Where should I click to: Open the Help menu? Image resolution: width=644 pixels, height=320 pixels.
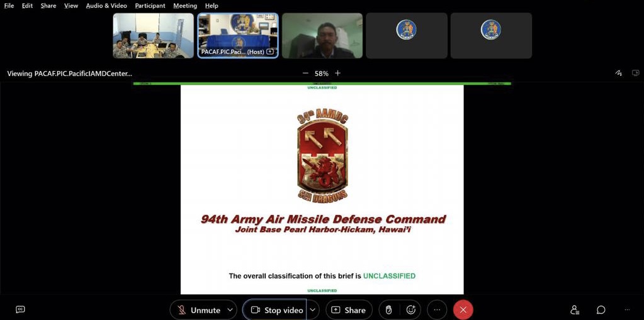pyautogui.click(x=212, y=6)
